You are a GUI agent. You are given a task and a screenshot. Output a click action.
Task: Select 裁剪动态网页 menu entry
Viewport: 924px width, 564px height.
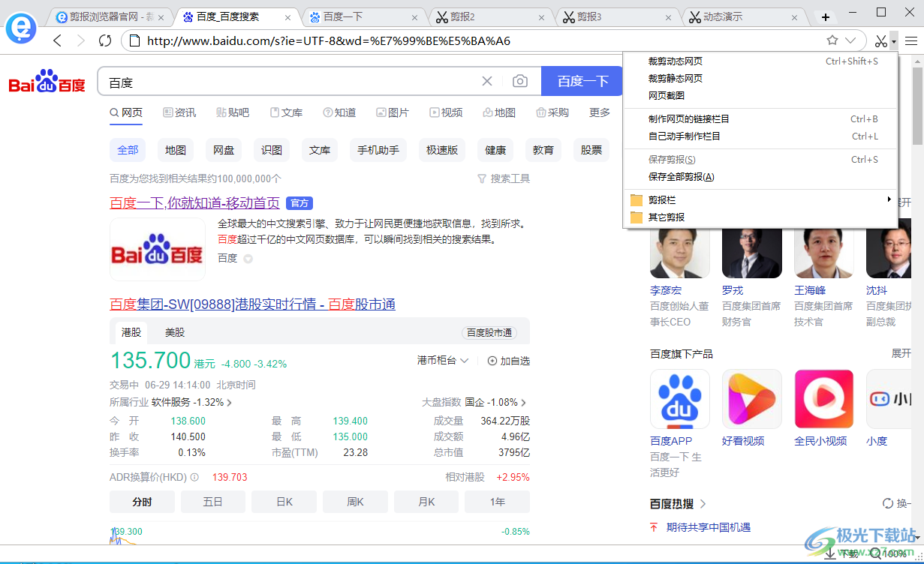point(760,61)
